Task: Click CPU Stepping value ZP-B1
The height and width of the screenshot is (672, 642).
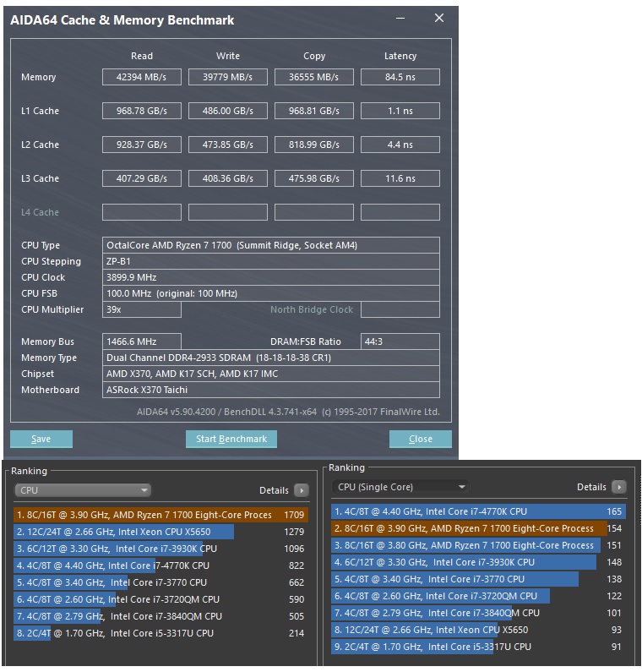Action: 270,261
